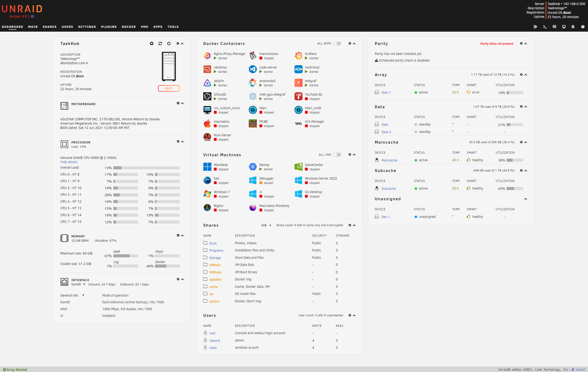
Task: Click the Overall Load progress bar
Action: pyautogui.click(x=146, y=168)
